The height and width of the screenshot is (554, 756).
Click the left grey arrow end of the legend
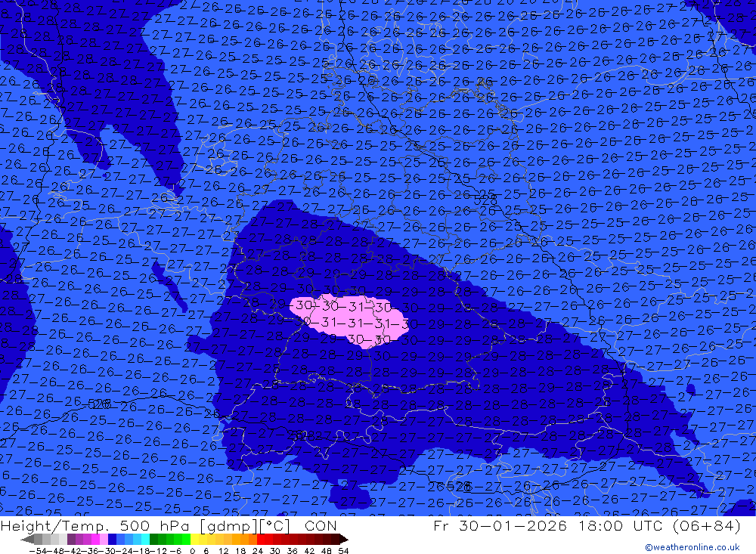click(x=27, y=540)
